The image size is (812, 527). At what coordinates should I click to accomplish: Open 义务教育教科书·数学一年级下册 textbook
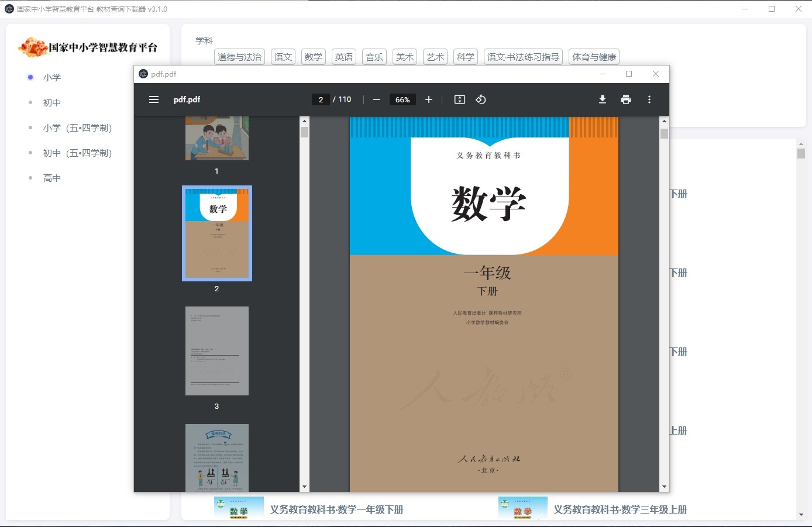point(336,509)
